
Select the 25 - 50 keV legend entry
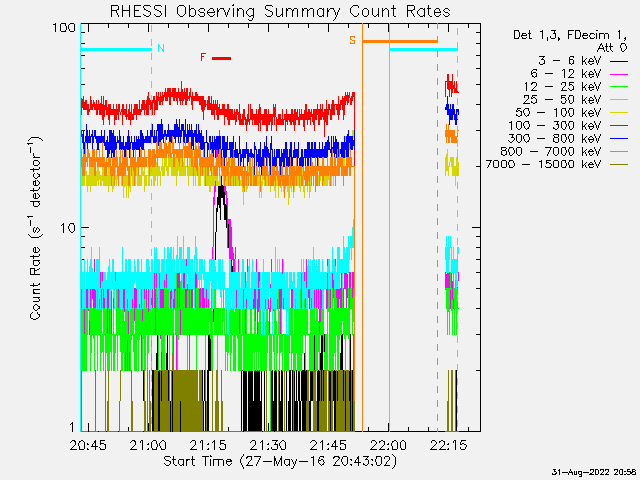[576, 100]
